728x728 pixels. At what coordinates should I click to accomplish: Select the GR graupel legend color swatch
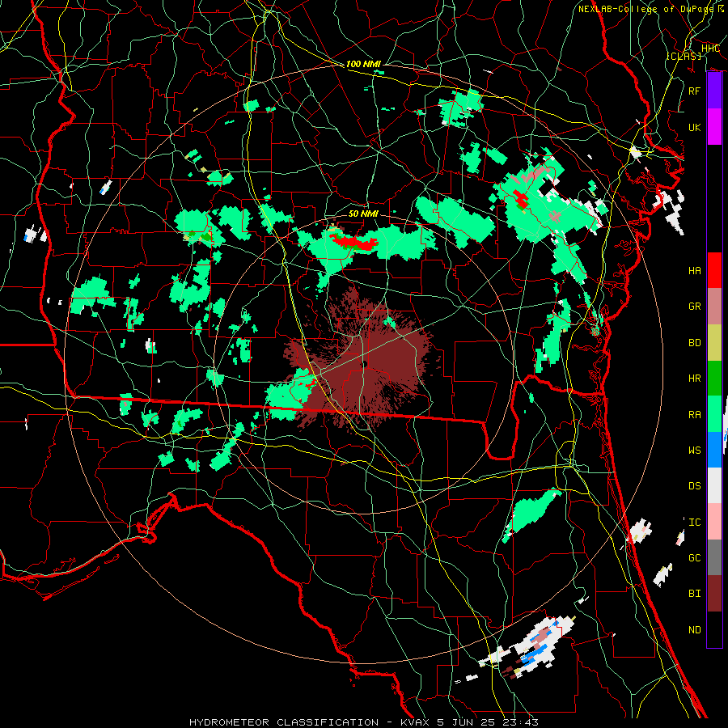[x=714, y=307]
